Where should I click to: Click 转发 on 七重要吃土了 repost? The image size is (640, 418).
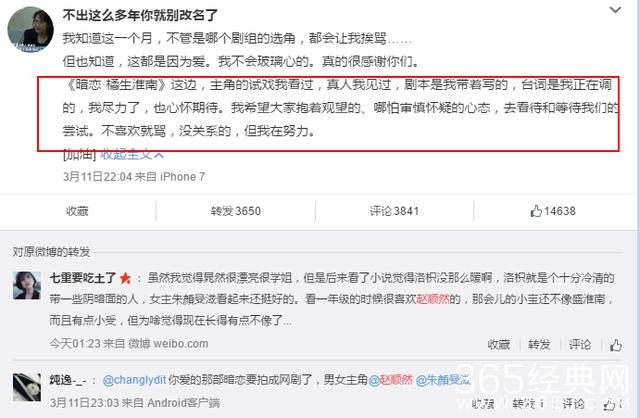[539, 345]
